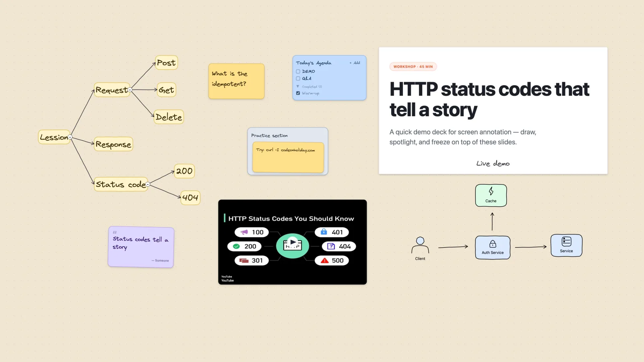Click the 'Today's Agenda' title
This screenshot has height=362, width=644.
(314, 63)
